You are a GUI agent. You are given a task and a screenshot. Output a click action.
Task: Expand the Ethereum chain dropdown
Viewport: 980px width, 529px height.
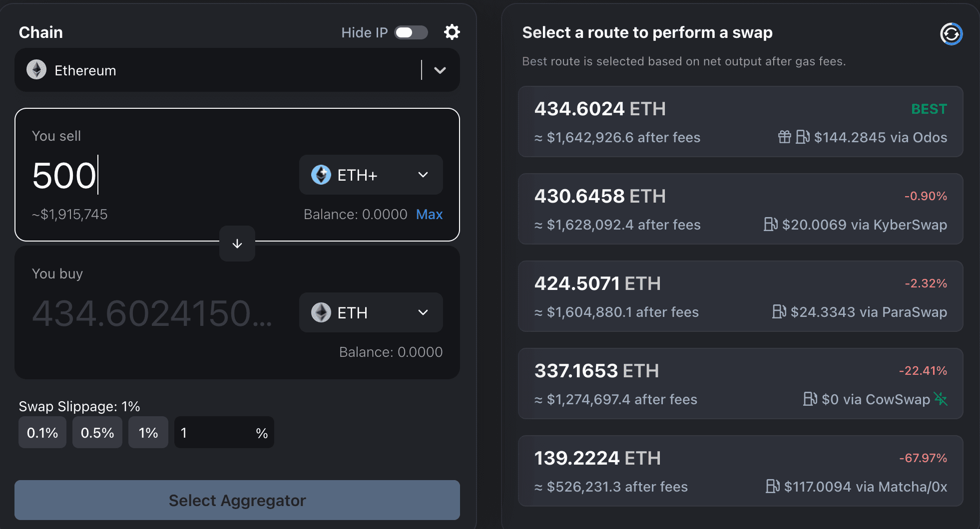[440, 70]
